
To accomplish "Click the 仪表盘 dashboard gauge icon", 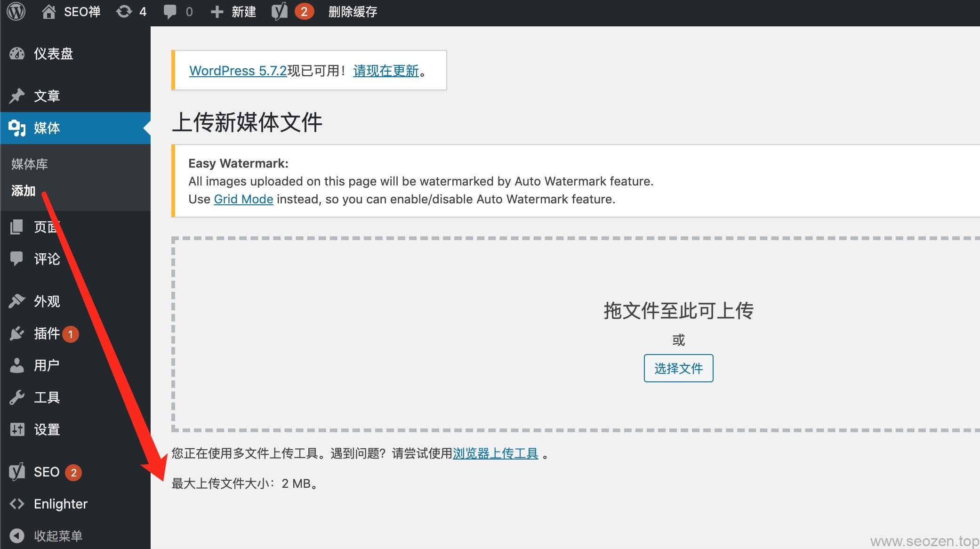I will (17, 54).
